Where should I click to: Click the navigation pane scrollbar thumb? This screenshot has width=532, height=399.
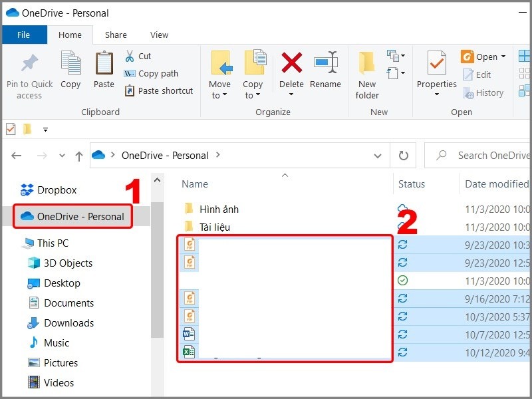click(157, 270)
